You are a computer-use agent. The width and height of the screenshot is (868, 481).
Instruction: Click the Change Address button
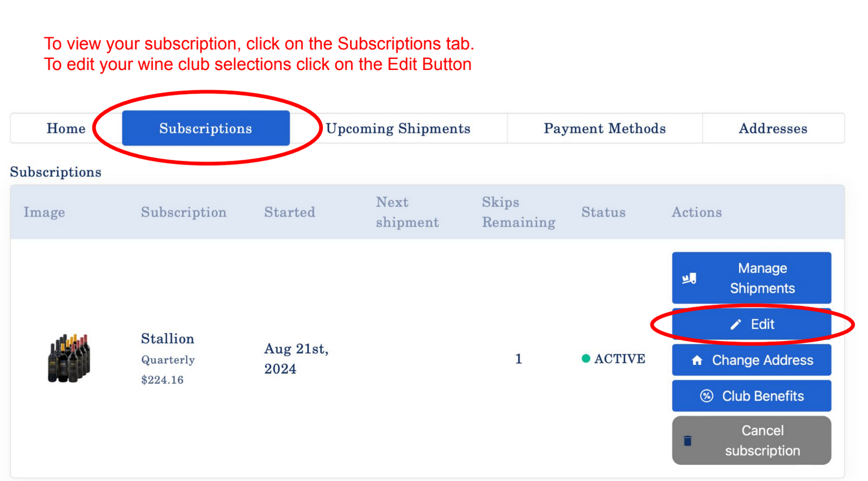point(751,360)
